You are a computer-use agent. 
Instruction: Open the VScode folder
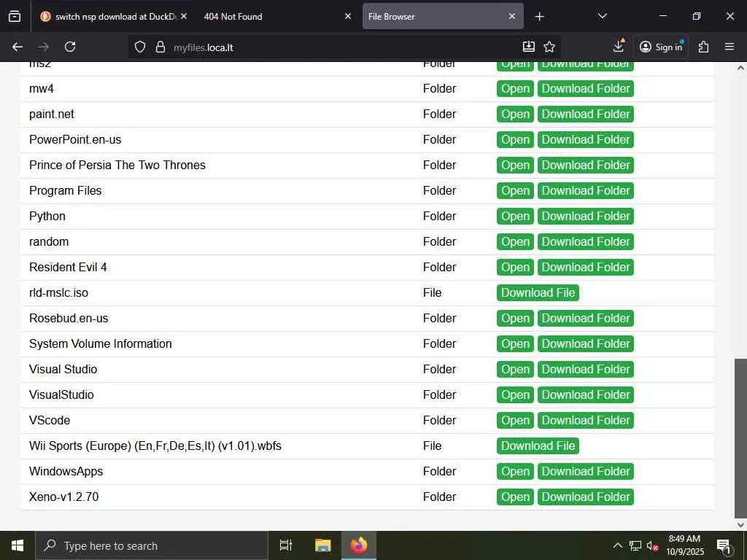coord(515,421)
